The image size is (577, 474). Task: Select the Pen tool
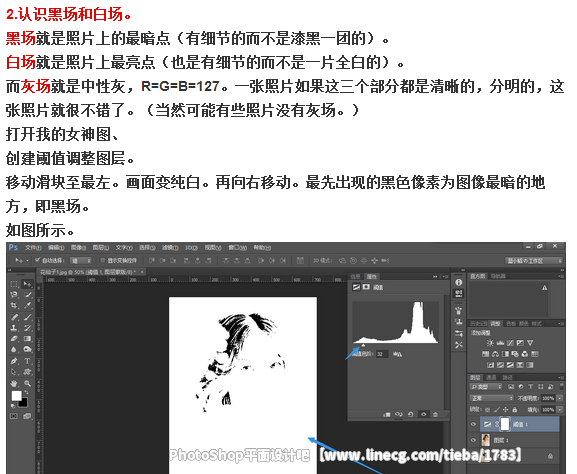click(x=14, y=361)
